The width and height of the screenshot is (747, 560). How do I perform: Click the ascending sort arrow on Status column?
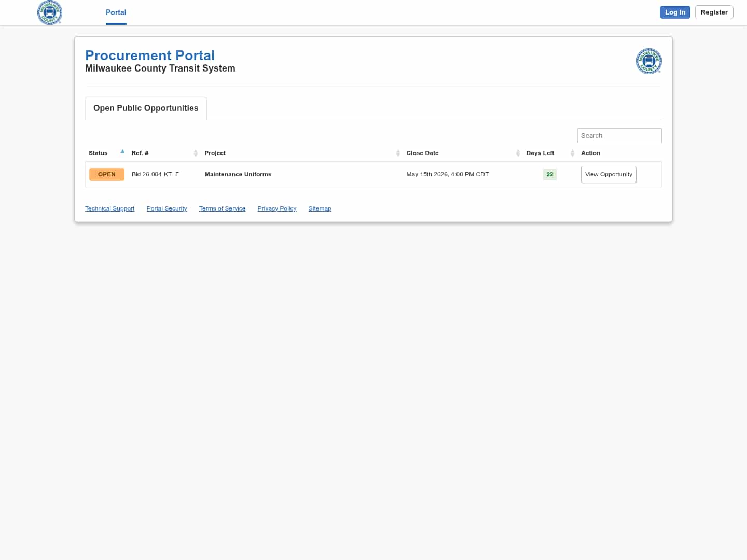pyautogui.click(x=122, y=151)
